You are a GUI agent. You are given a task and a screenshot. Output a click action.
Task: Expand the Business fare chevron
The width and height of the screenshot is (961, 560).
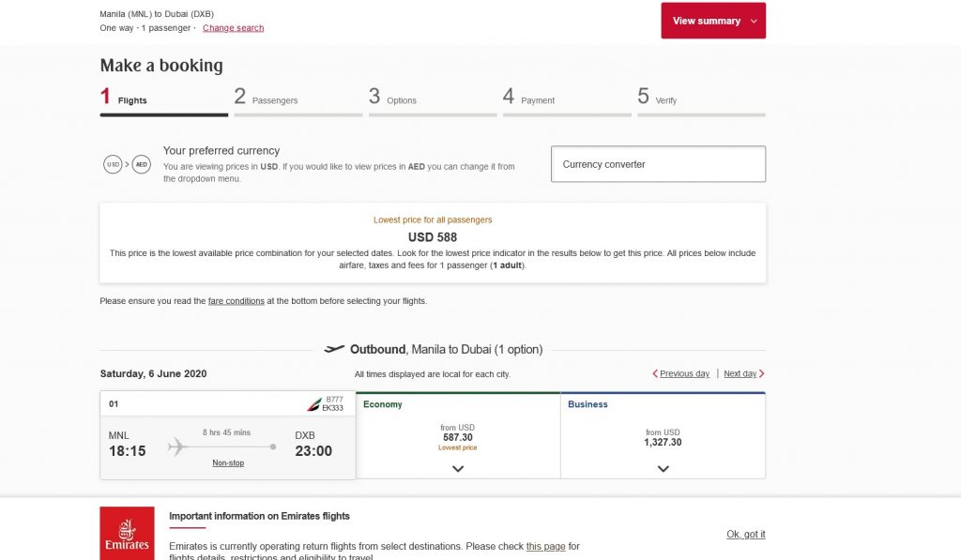[663, 468]
